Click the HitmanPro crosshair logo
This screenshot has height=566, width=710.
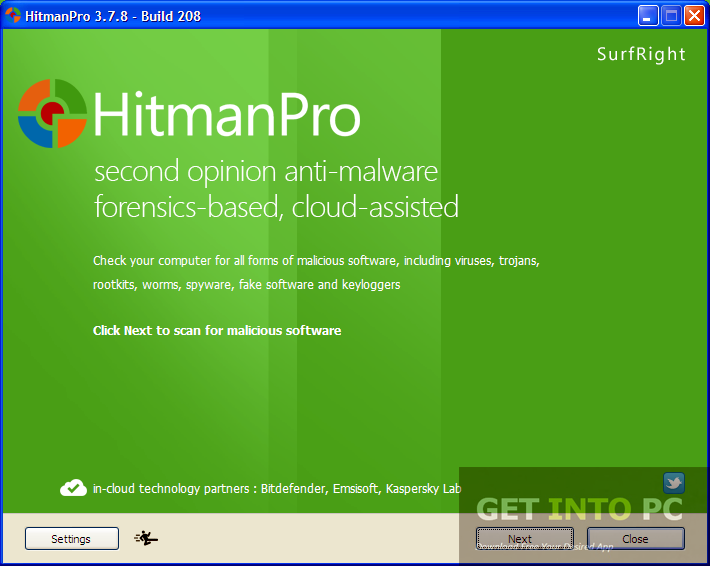52,114
